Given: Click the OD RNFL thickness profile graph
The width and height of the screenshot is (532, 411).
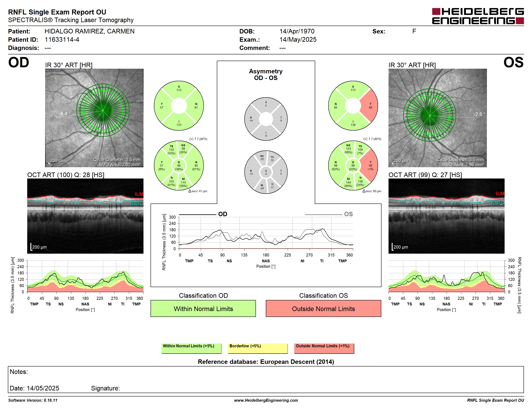Looking at the screenshot, I should pos(85,276).
